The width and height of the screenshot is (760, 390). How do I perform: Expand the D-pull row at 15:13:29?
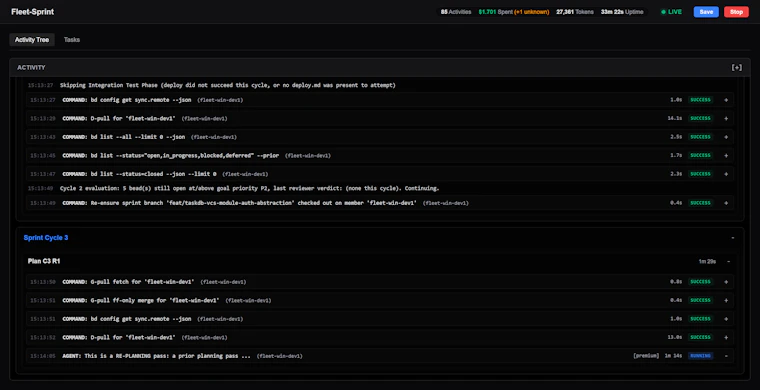[x=726, y=118]
